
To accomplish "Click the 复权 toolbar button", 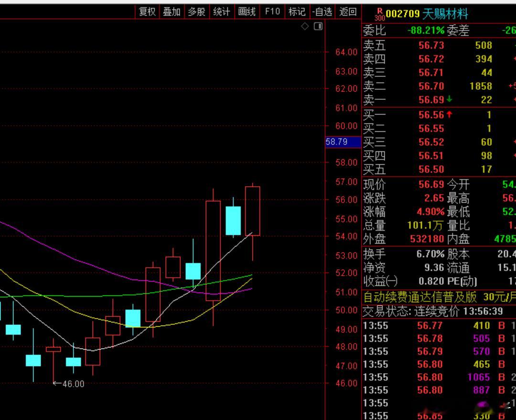I will (x=147, y=12).
